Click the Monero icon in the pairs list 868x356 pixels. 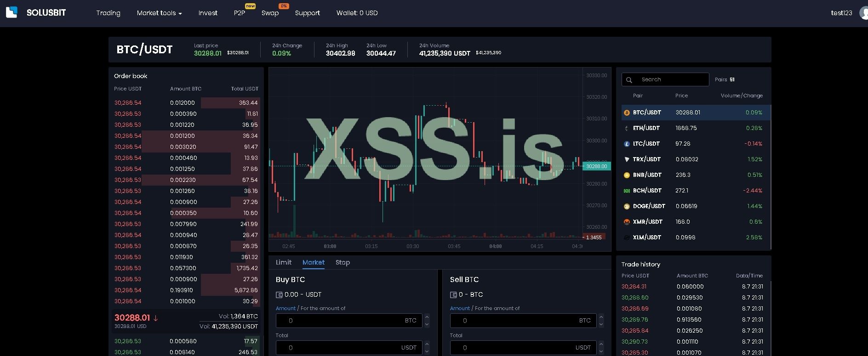coord(627,222)
